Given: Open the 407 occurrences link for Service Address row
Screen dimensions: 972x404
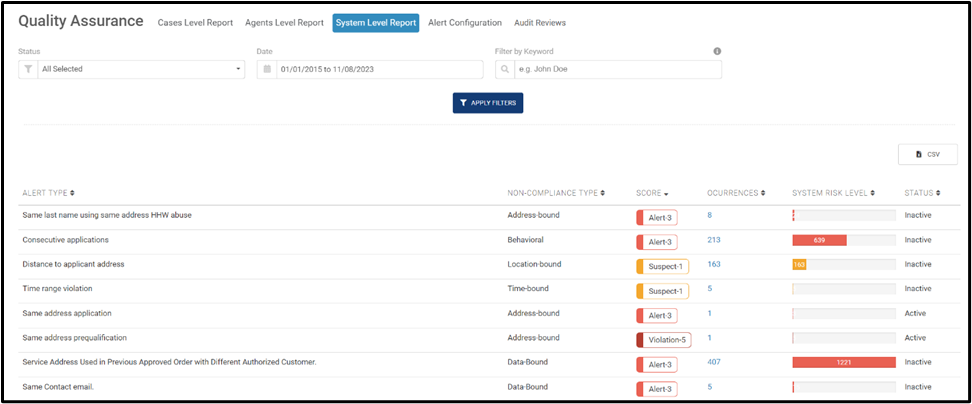Looking at the screenshot, I should [x=714, y=362].
